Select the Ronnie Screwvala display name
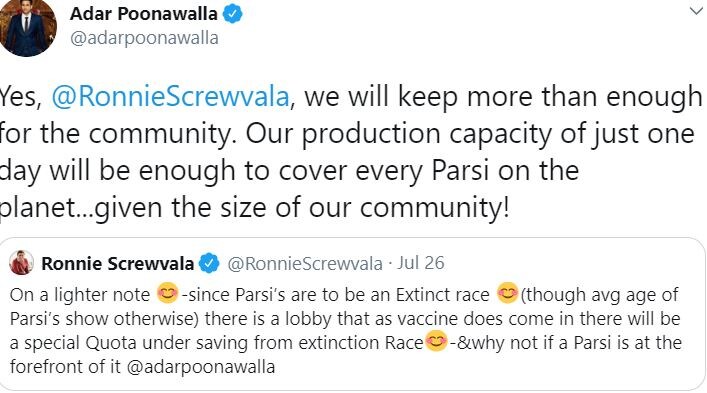The width and height of the screenshot is (707, 393). point(117,263)
